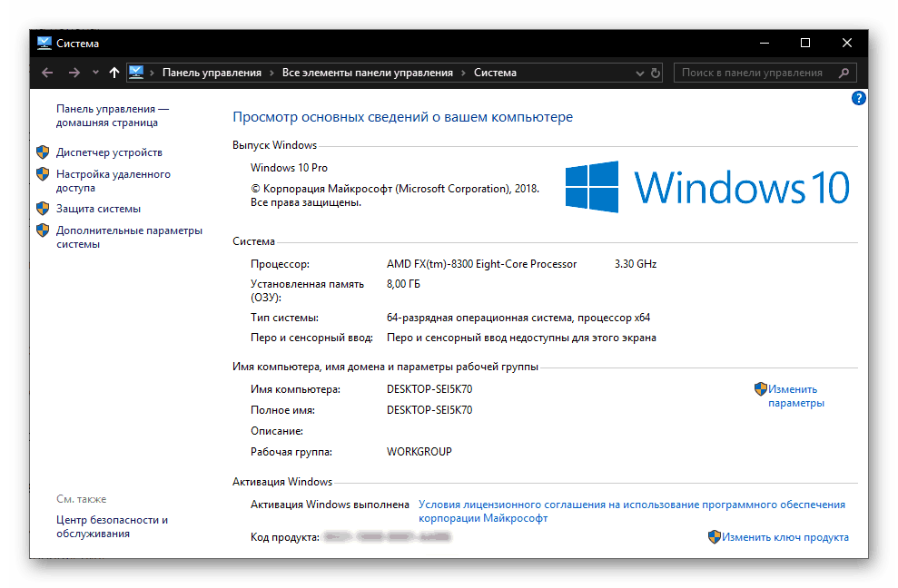
Task: Select 'WORKGROUP' value
Action: 419,452
